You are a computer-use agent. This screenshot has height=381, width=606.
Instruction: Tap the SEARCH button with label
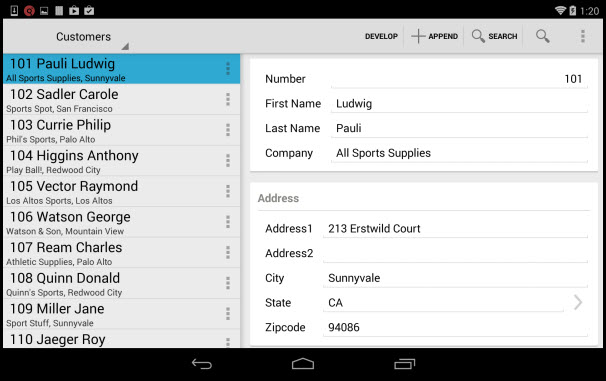click(x=494, y=36)
